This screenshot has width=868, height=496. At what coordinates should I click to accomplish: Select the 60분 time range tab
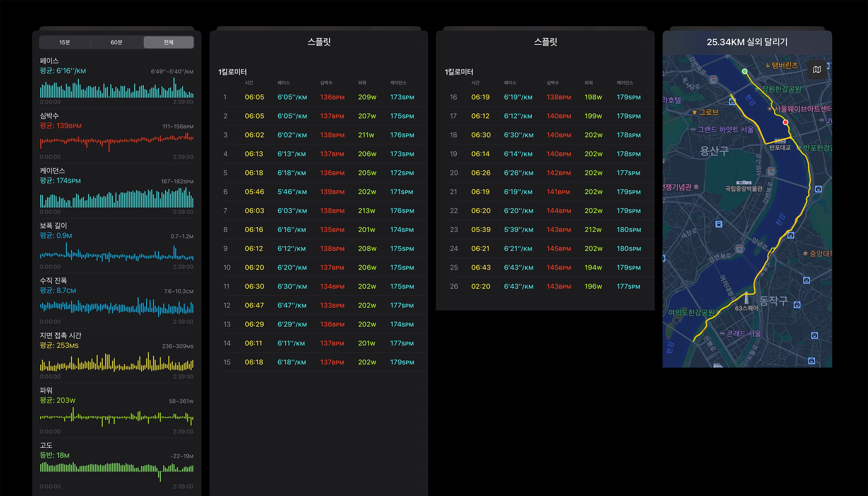(116, 42)
